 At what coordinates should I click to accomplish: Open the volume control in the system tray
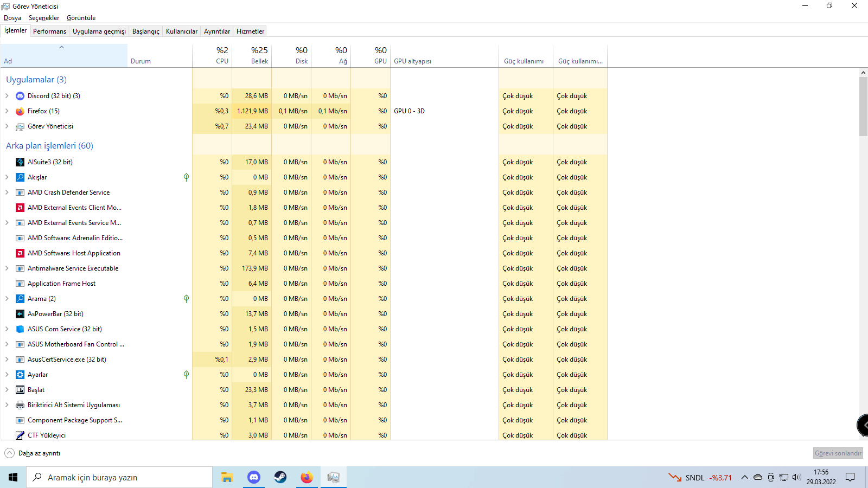[796, 477]
